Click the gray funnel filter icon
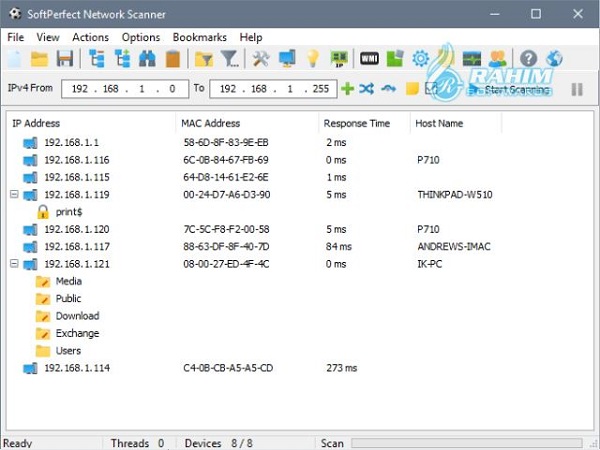 coord(230,59)
